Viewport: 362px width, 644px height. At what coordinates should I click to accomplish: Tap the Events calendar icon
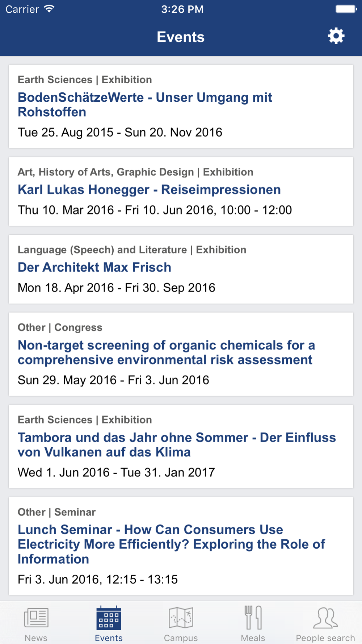coord(109,618)
